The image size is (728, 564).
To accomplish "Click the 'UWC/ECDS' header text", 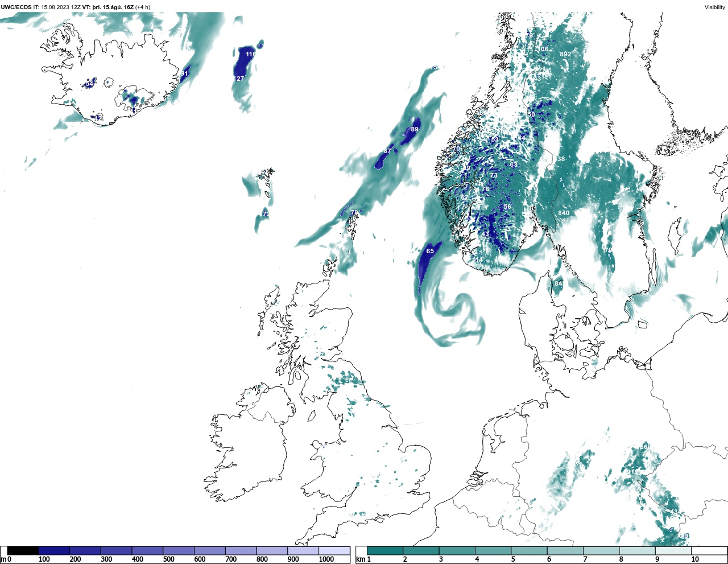I will (16, 7).
